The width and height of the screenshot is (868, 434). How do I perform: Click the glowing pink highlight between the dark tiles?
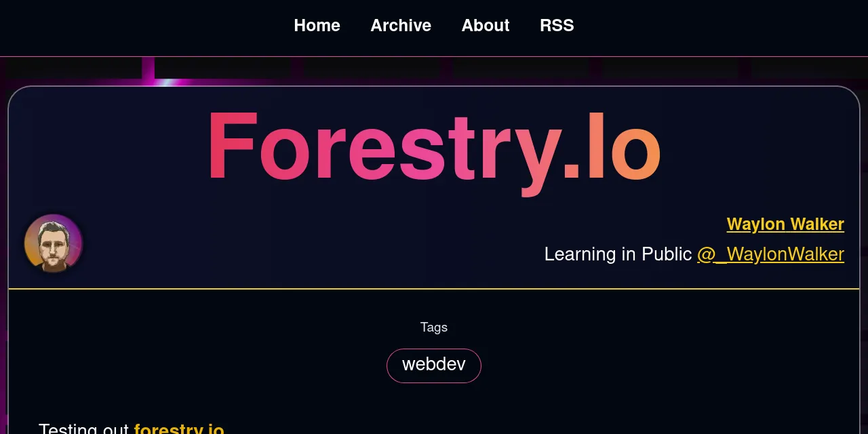(149, 68)
